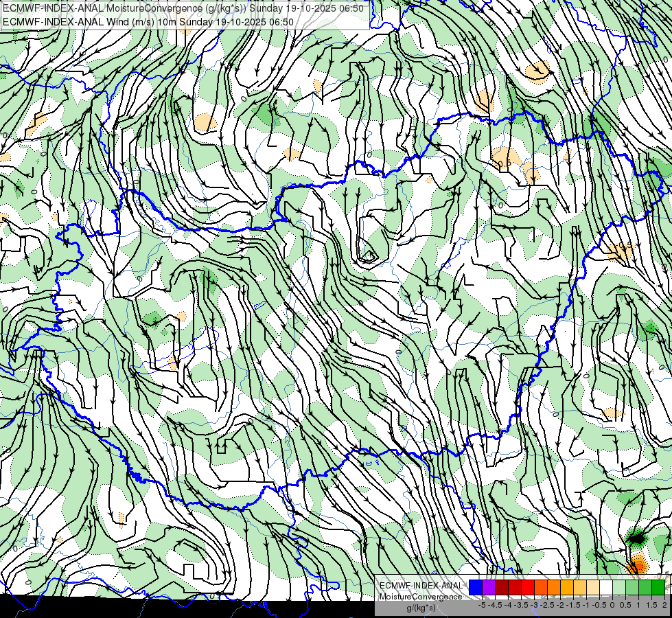Click the MoistureConvergence title line at top

[x=183, y=8]
